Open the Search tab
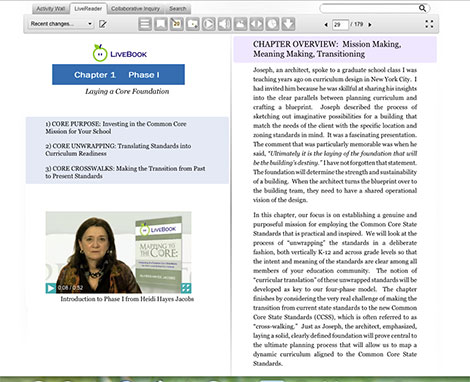 pyautogui.click(x=178, y=9)
